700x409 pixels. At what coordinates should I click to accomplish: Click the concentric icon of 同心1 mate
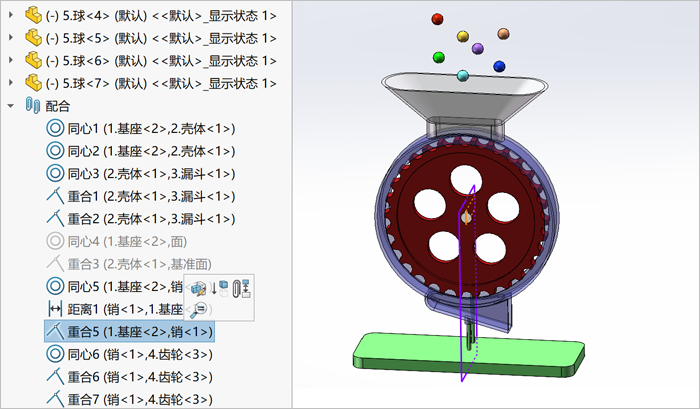[x=55, y=129]
